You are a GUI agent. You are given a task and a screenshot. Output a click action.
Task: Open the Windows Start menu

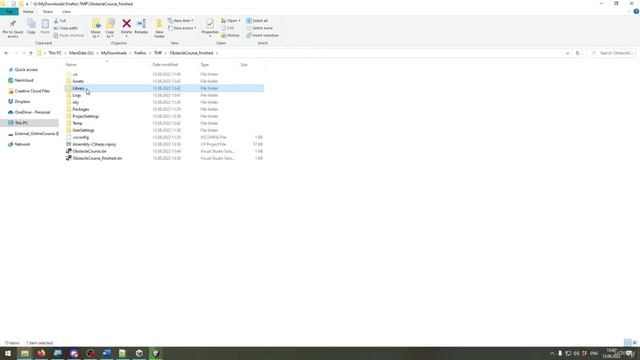coord(8,353)
